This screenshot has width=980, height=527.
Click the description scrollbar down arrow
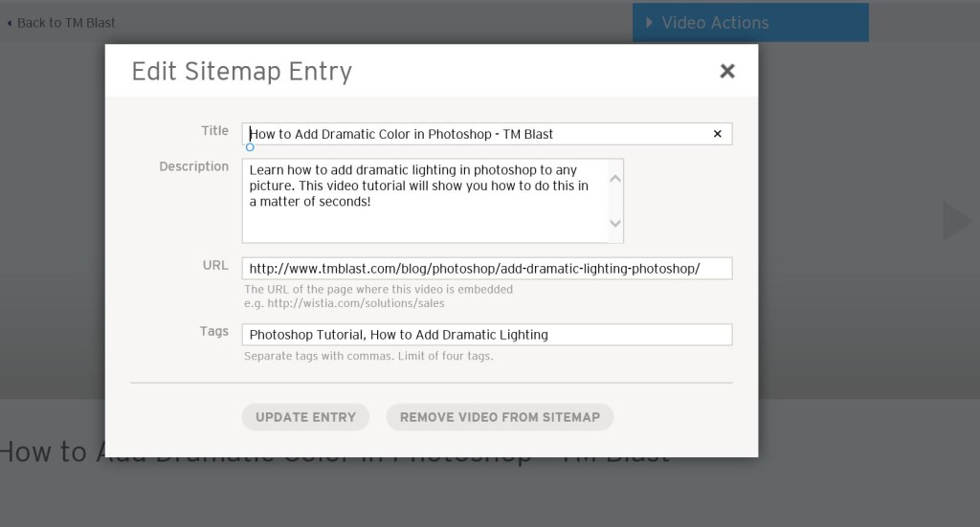point(615,223)
